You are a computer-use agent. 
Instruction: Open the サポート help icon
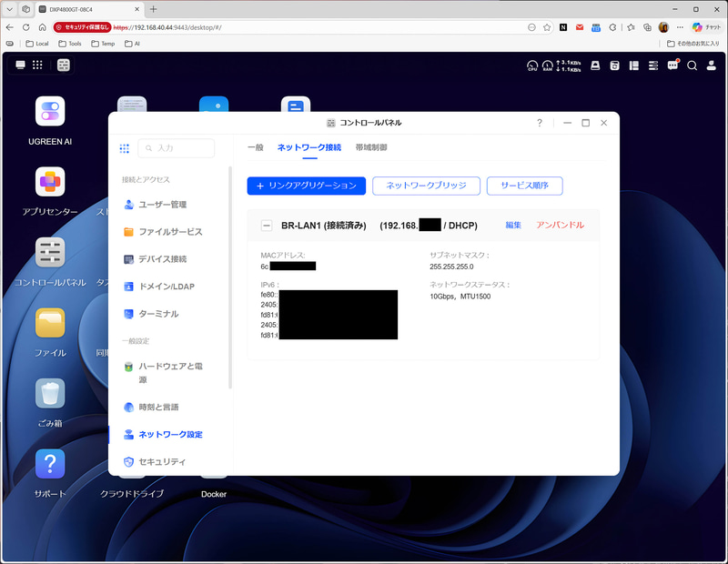coord(50,464)
